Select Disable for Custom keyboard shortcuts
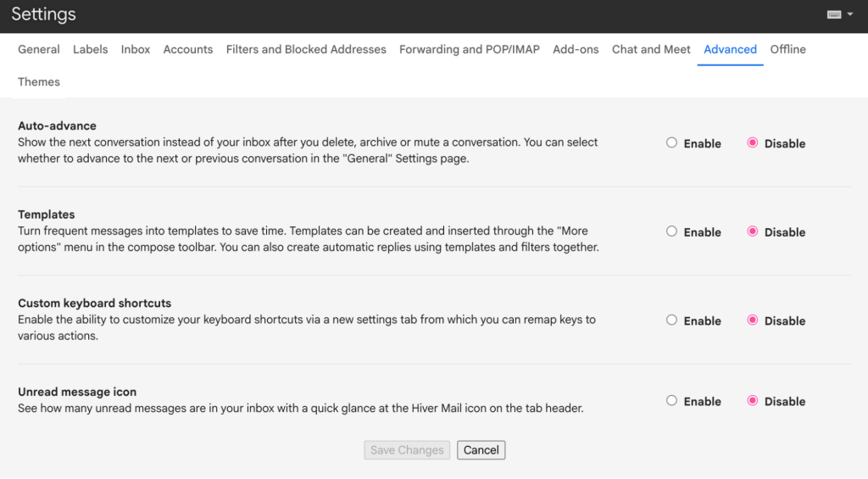 pyautogui.click(x=753, y=320)
